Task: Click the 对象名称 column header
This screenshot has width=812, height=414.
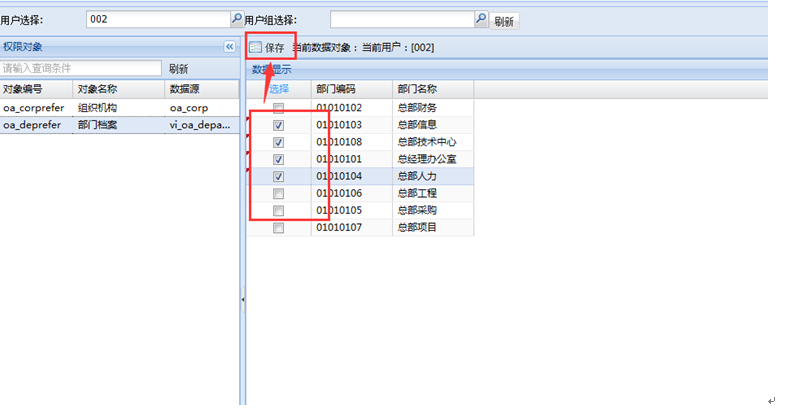Action: pos(119,89)
